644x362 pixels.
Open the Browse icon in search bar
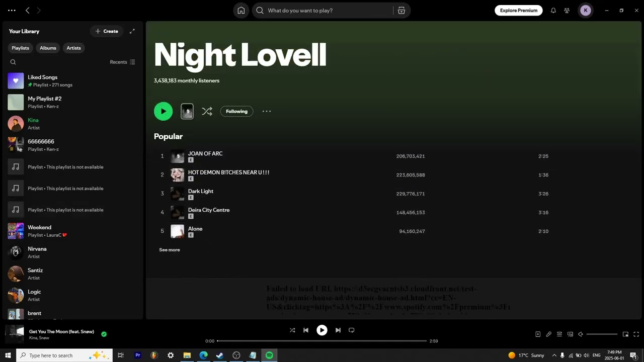coord(401,11)
